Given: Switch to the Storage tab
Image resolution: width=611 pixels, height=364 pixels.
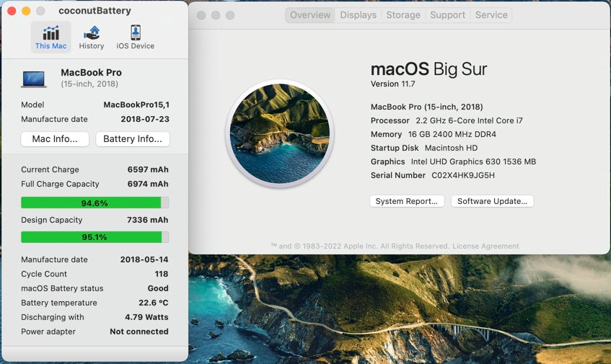Looking at the screenshot, I should tap(403, 15).
